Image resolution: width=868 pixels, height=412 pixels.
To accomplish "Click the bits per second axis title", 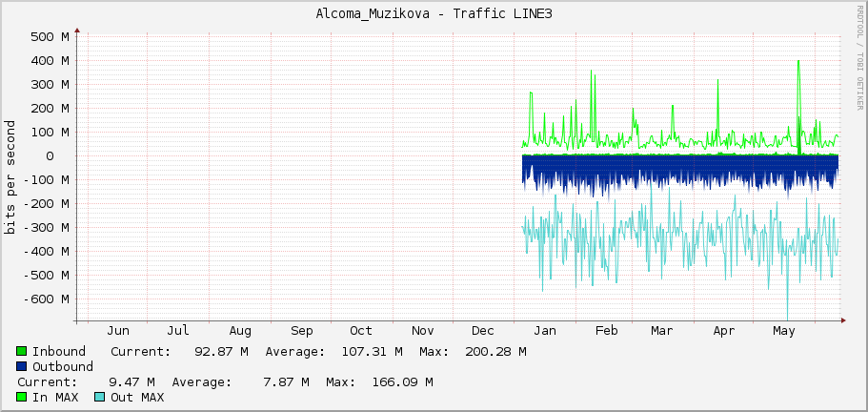I will 10,177.
